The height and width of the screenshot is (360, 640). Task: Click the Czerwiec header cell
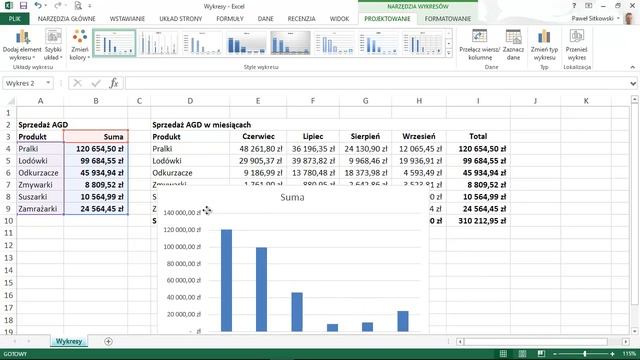tap(258, 137)
